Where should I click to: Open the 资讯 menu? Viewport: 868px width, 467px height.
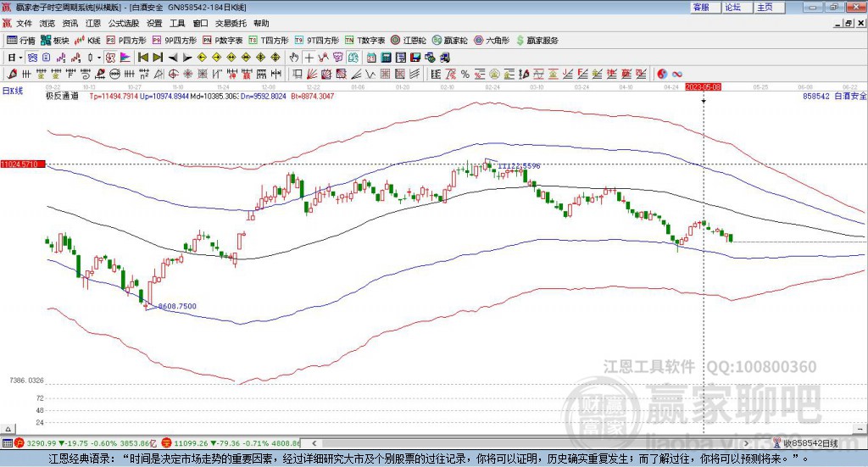(70, 23)
